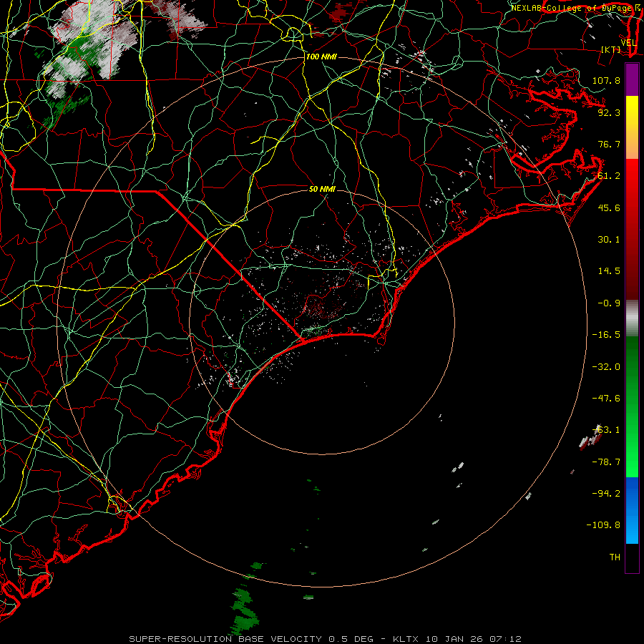Click the 45.6 scale value
The width and height of the screenshot is (644, 644).
pos(609,208)
